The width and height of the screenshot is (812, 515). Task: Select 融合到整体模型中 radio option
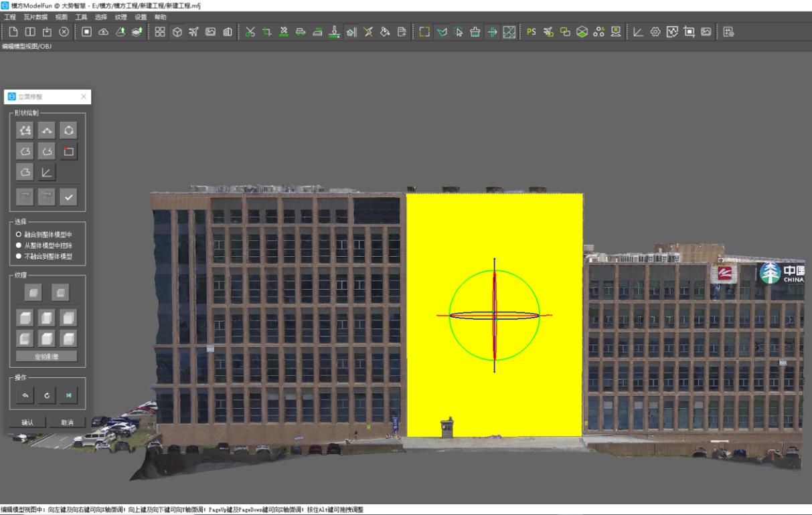(x=45, y=235)
